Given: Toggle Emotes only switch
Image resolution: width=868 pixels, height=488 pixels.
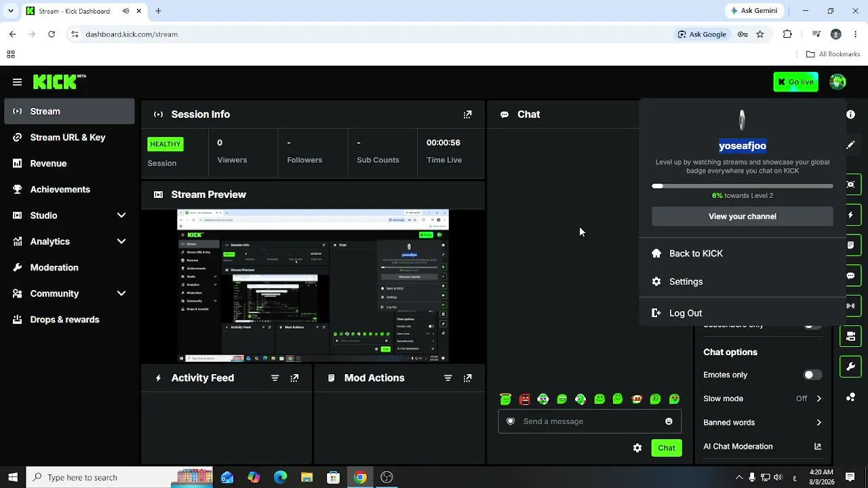Looking at the screenshot, I should pos(812,375).
